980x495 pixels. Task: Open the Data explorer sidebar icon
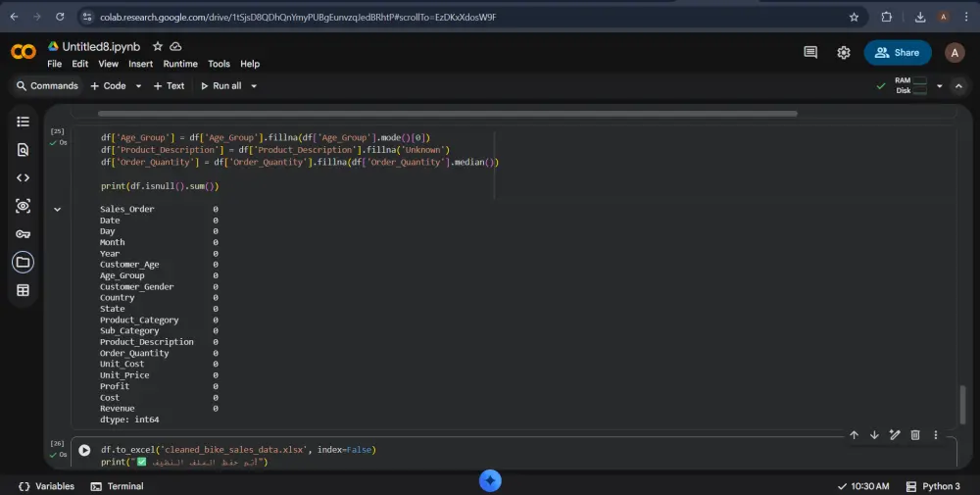(x=24, y=206)
